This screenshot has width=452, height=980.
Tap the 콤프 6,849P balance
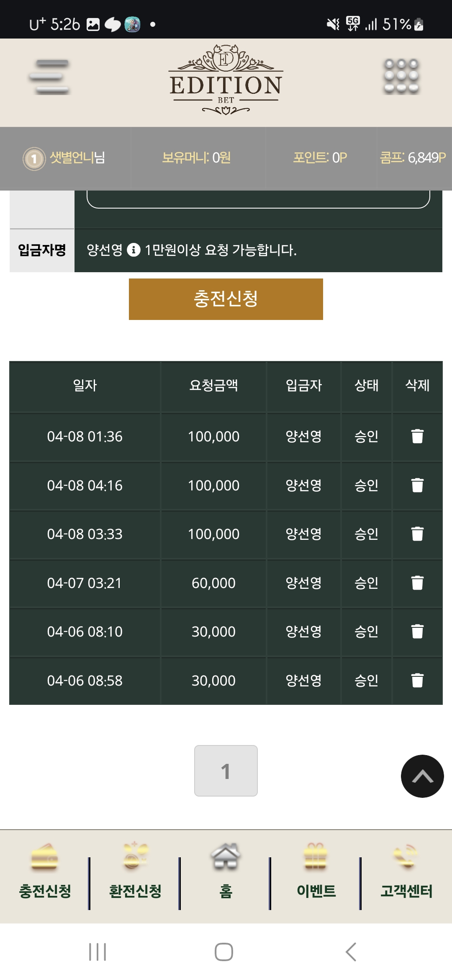click(x=413, y=158)
